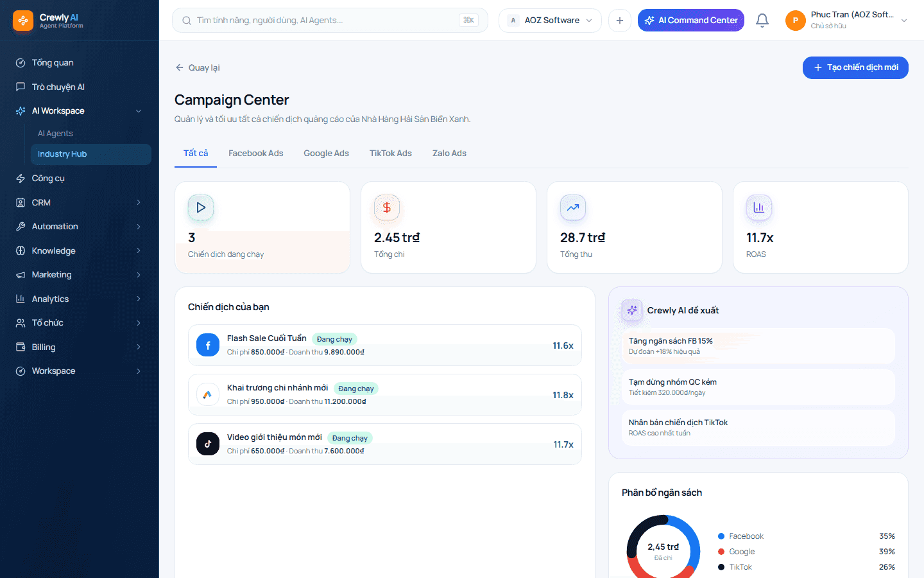This screenshot has width=924, height=578.
Task: Click the AI Workspace sparkle icon
Action: click(21, 111)
